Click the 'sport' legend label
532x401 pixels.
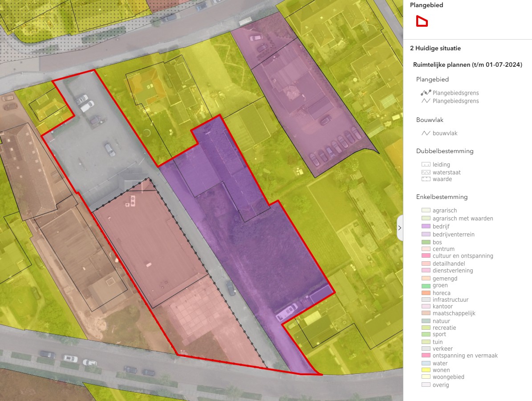click(439, 335)
